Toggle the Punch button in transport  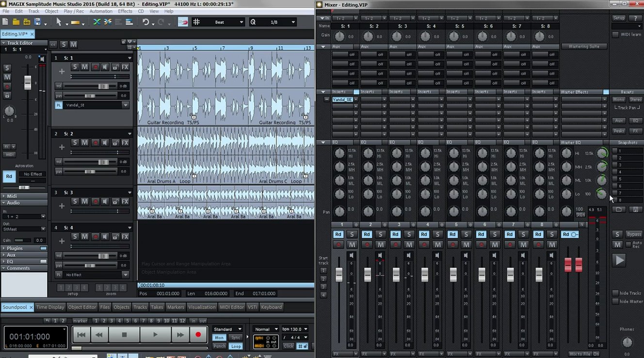219,346
